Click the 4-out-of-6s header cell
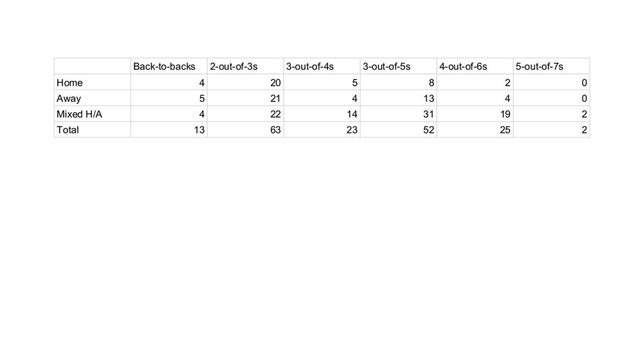 463,67
